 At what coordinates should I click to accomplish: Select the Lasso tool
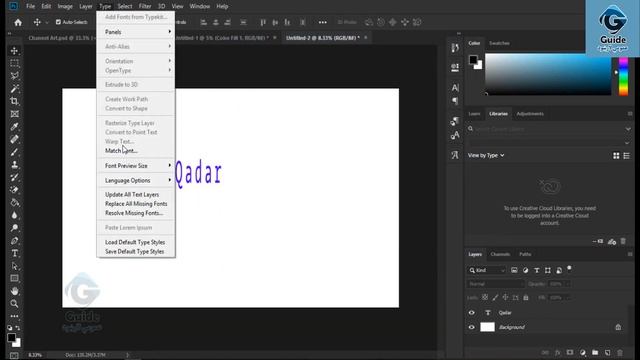pos(14,76)
